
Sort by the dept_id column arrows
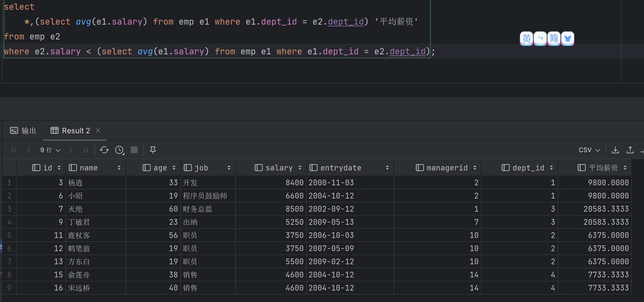pos(551,168)
